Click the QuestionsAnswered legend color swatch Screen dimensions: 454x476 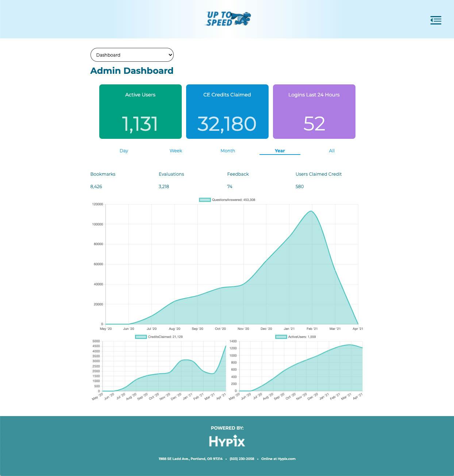coord(204,199)
